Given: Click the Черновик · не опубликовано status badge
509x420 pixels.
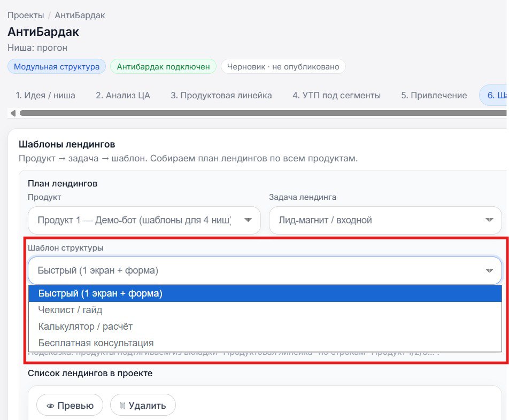Looking at the screenshot, I should point(286,66).
